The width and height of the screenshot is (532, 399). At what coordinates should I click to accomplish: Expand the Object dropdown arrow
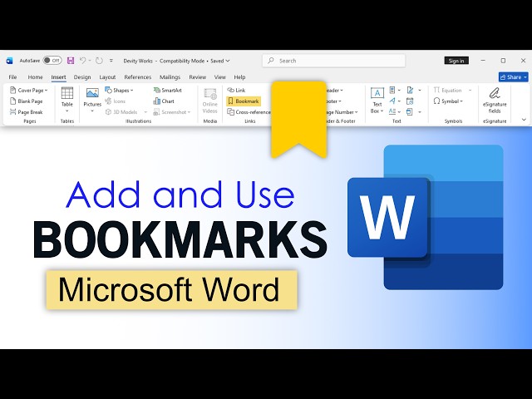click(420, 112)
